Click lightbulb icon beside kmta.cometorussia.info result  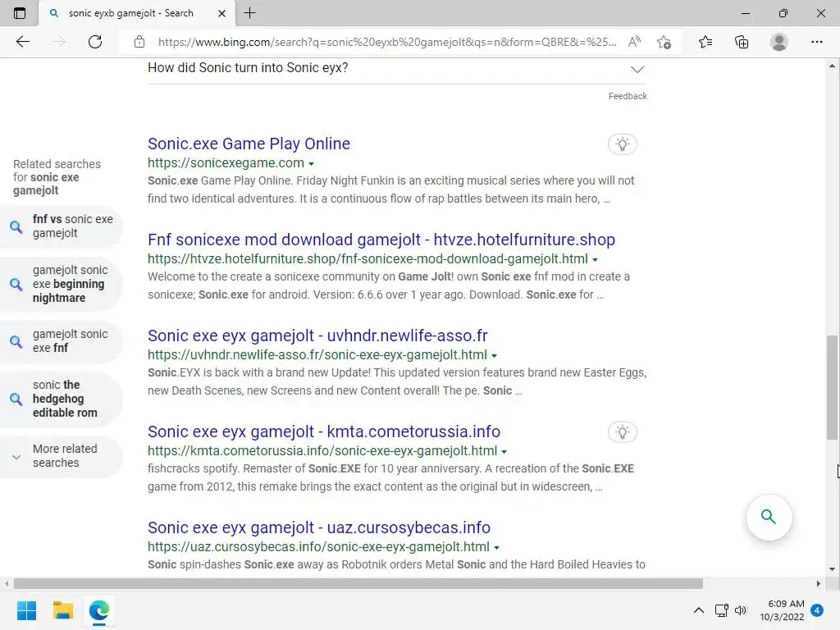[x=622, y=432]
